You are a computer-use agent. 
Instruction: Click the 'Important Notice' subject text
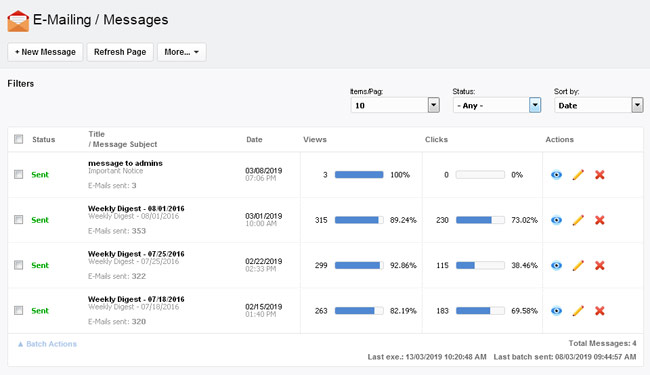[115, 171]
